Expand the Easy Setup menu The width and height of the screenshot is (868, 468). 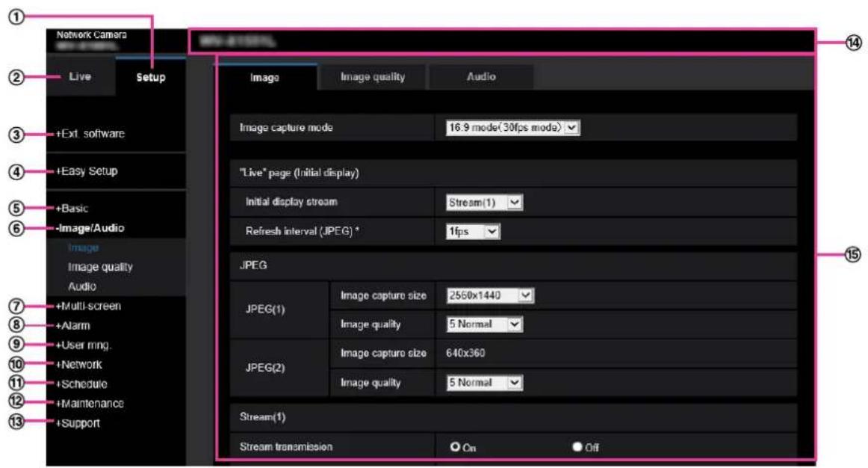tap(87, 171)
